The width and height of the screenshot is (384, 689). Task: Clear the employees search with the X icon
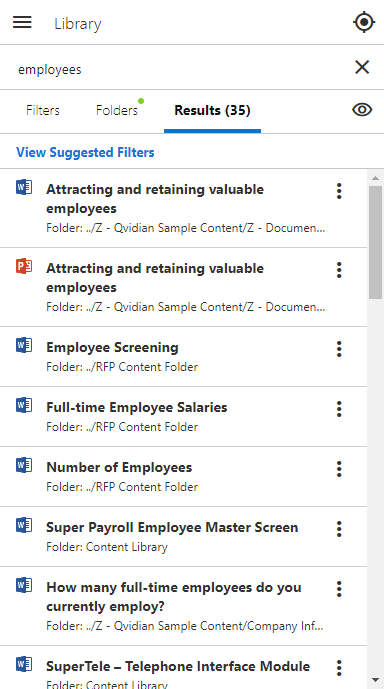point(362,67)
